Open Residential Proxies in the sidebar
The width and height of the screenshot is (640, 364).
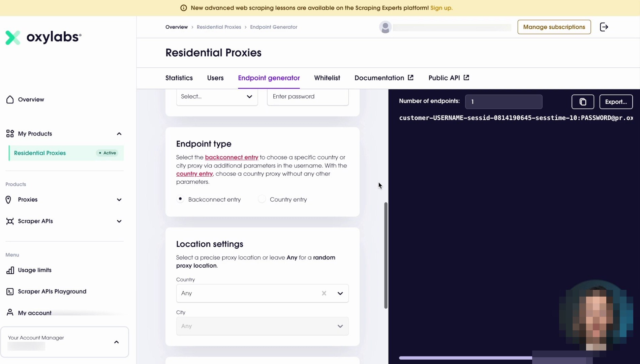66,153
